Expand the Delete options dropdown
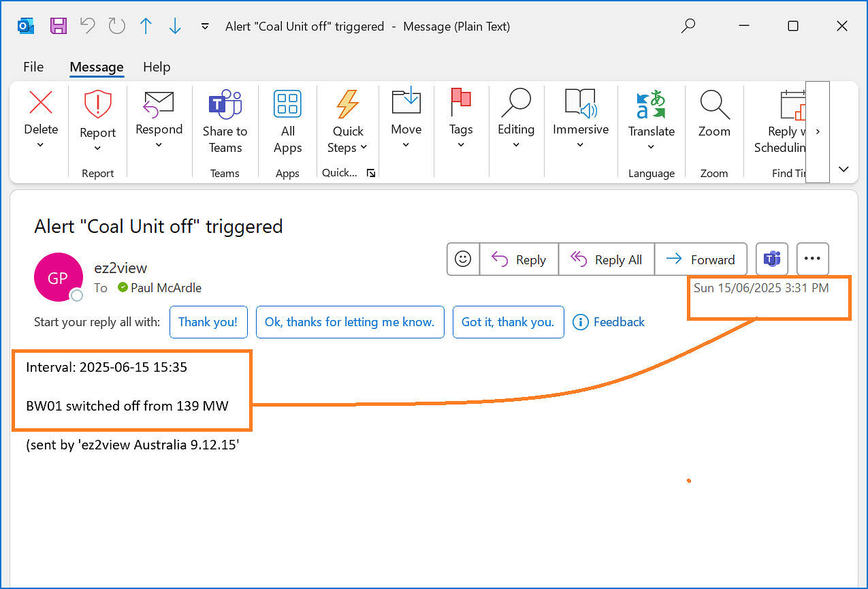Image resolution: width=868 pixels, height=589 pixels. coord(40,144)
